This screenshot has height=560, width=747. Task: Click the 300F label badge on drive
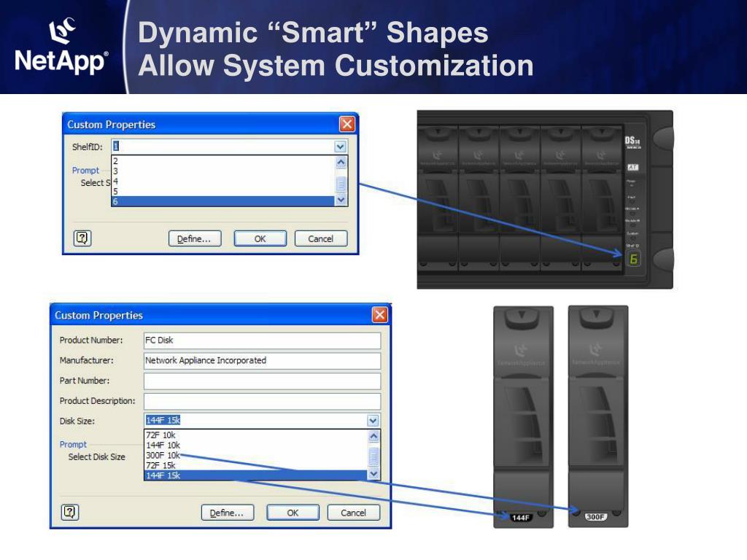point(595,517)
